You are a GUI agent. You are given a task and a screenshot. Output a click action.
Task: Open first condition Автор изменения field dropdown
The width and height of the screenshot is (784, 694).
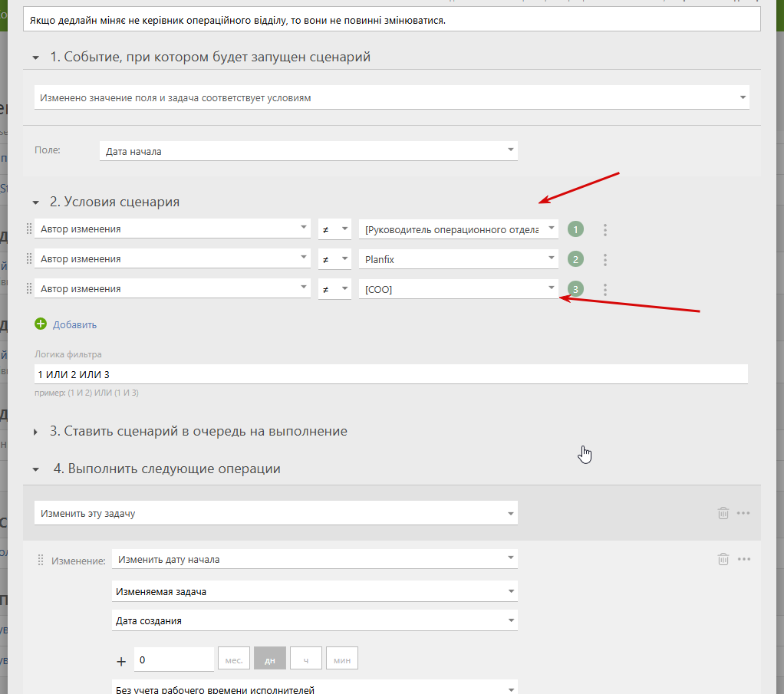pos(173,229)
